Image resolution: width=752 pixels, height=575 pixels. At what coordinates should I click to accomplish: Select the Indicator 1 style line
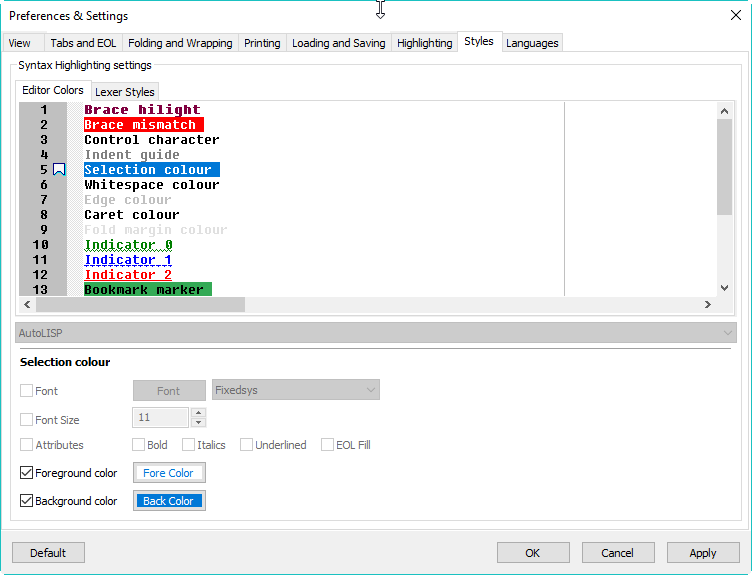pyautogui.click(x=128, y=259)
